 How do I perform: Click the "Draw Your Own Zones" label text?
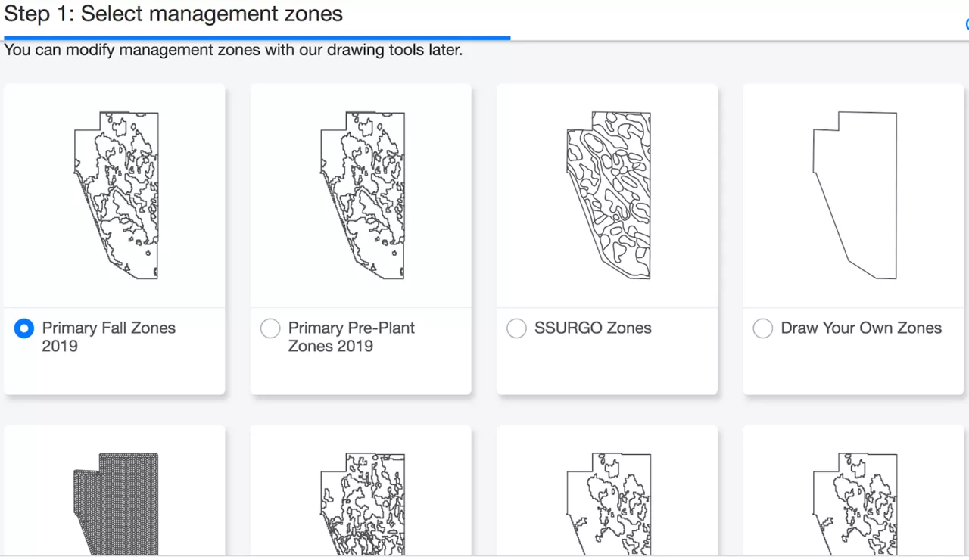coord(861,328)
